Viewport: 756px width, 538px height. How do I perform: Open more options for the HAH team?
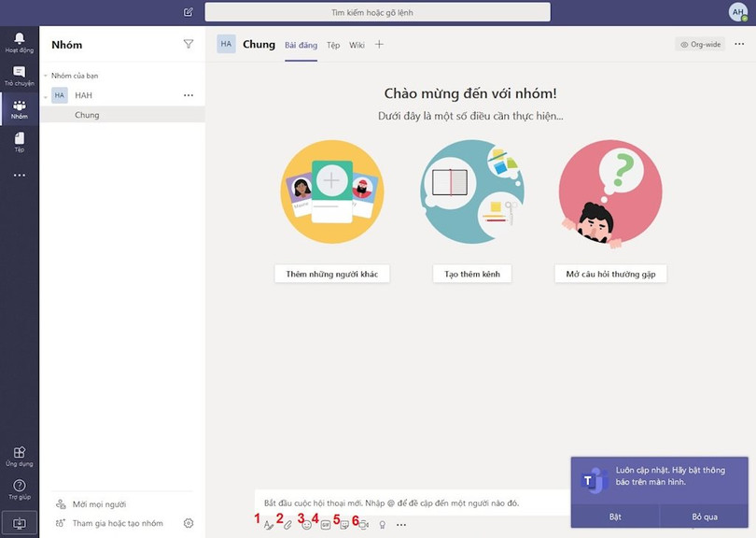[x=189, y=94]
